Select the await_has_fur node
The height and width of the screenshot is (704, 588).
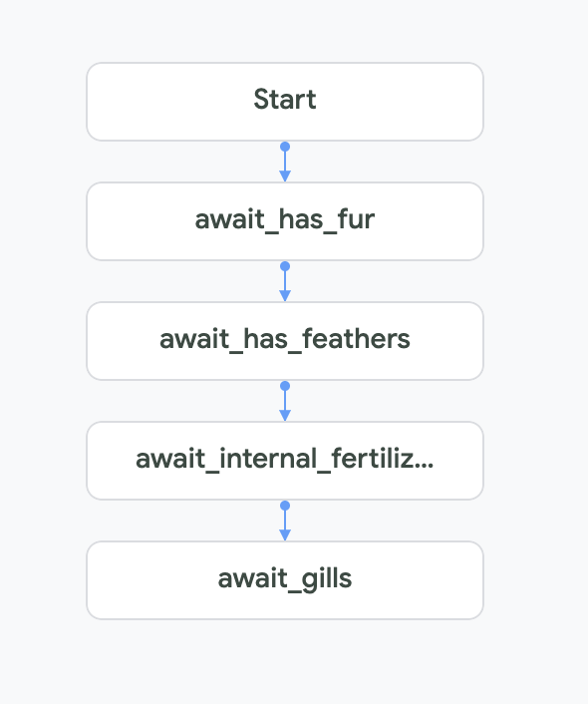pyautogui.click(x=285, y=221)
